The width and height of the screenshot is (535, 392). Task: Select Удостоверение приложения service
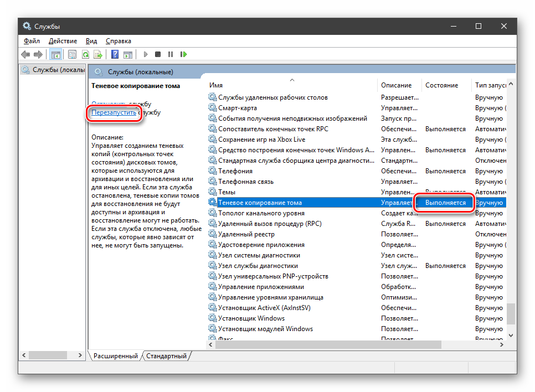[357, 245]
